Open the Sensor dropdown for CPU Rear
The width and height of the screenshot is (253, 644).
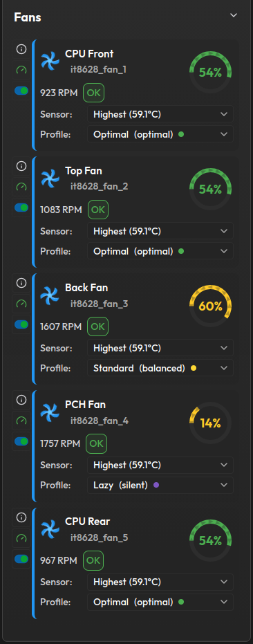[x=160, y=582]
